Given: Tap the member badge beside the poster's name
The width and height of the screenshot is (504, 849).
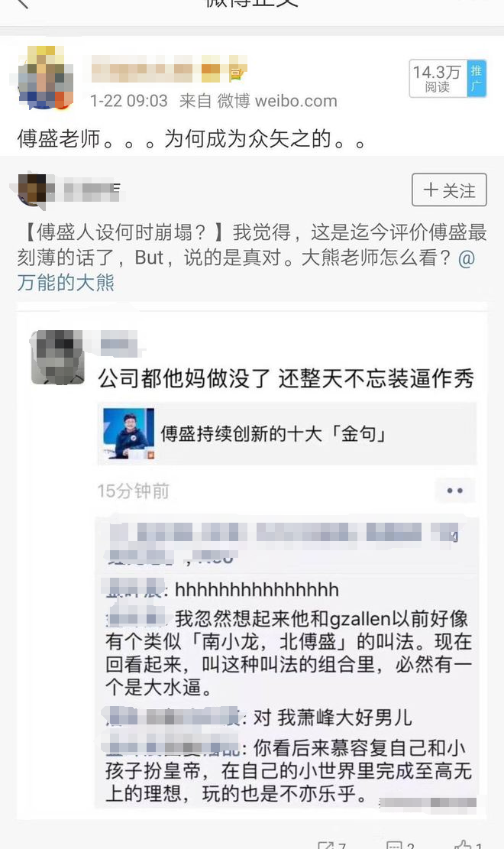Looking at the screenshot, I should click(237, 73).
